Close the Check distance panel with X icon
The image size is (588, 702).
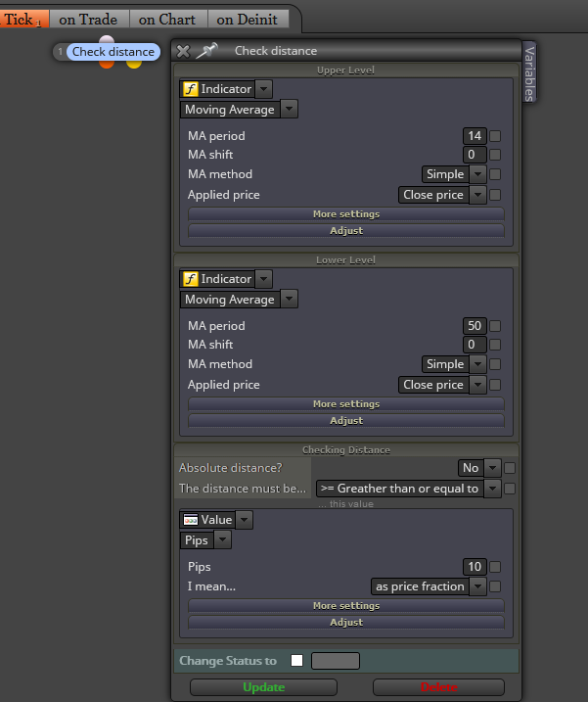click(183, 51)
